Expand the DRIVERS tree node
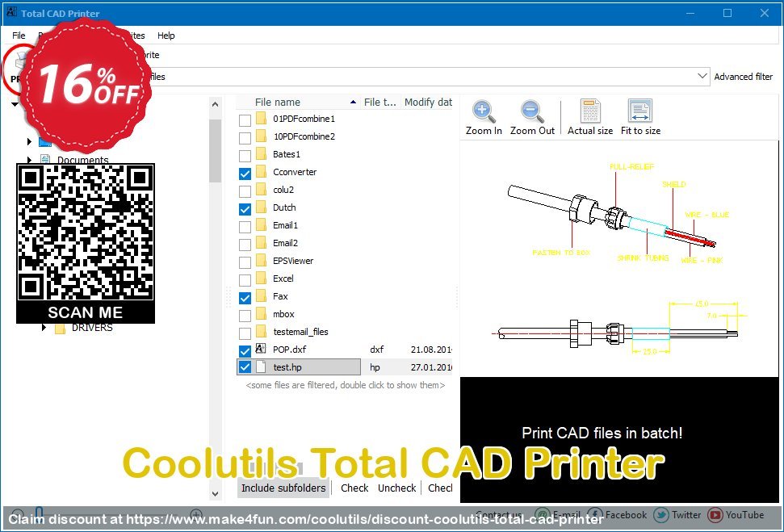The image size is (784, 532). pyautogui.click(x=44, y=328)
